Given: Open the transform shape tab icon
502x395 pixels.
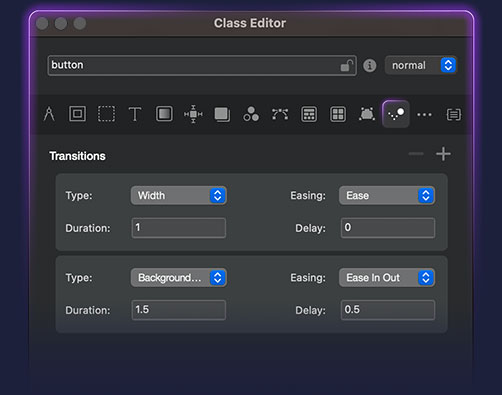Looking at the screenshot, I should (x=367, y=114).
